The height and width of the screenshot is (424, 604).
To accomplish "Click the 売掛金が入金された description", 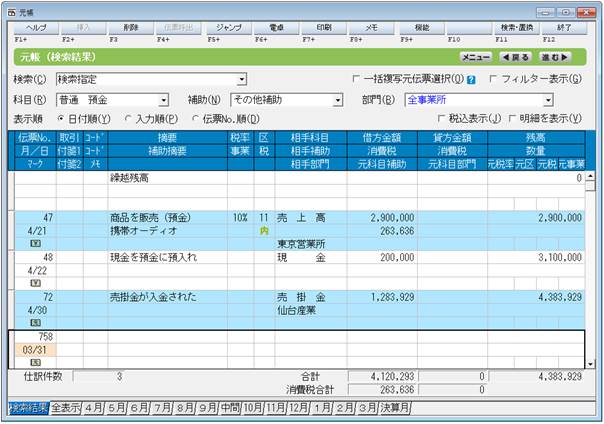I will pyautogui.click(x=153, y=297).
